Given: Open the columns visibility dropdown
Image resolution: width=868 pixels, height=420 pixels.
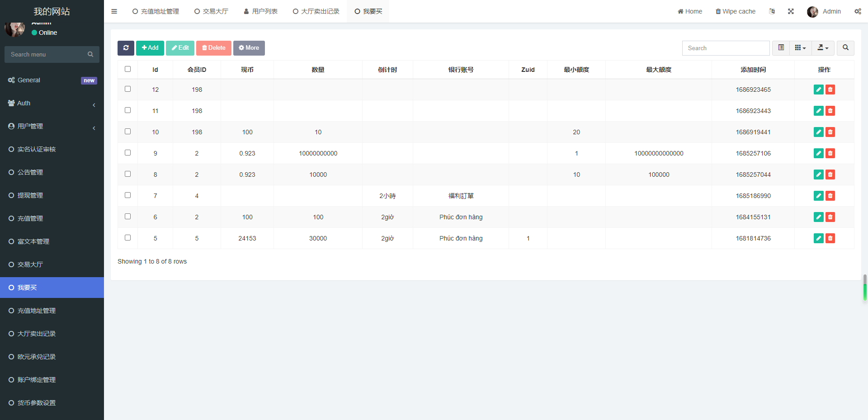Looking at the screenshot, I should point(800,48).
